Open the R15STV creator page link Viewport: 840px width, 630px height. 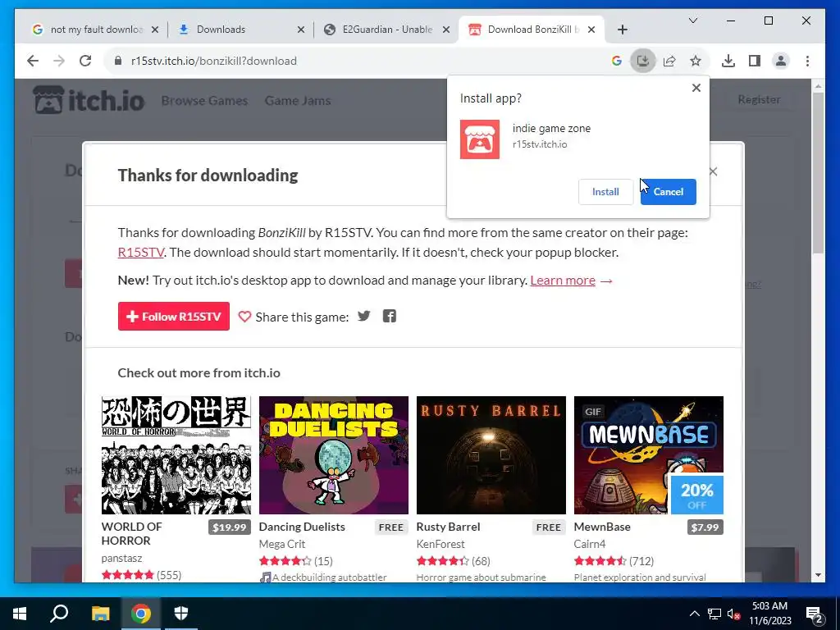[x=141, y=253]
